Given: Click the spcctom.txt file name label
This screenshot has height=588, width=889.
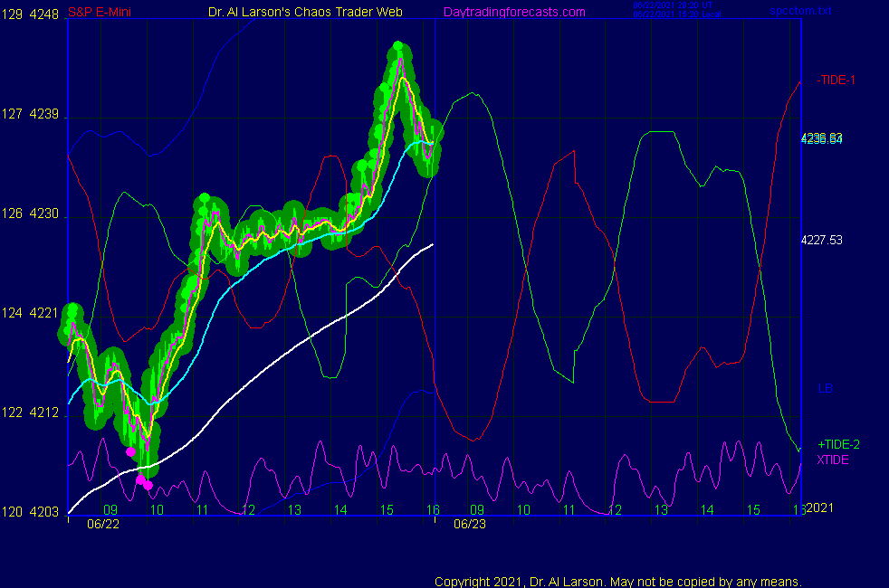Looking at the screenshot, I should tap(800, 11).
